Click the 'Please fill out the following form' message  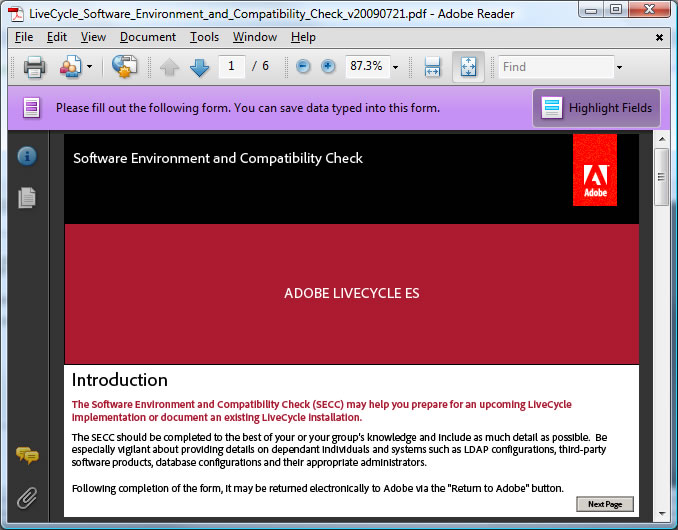pos(248,108)
